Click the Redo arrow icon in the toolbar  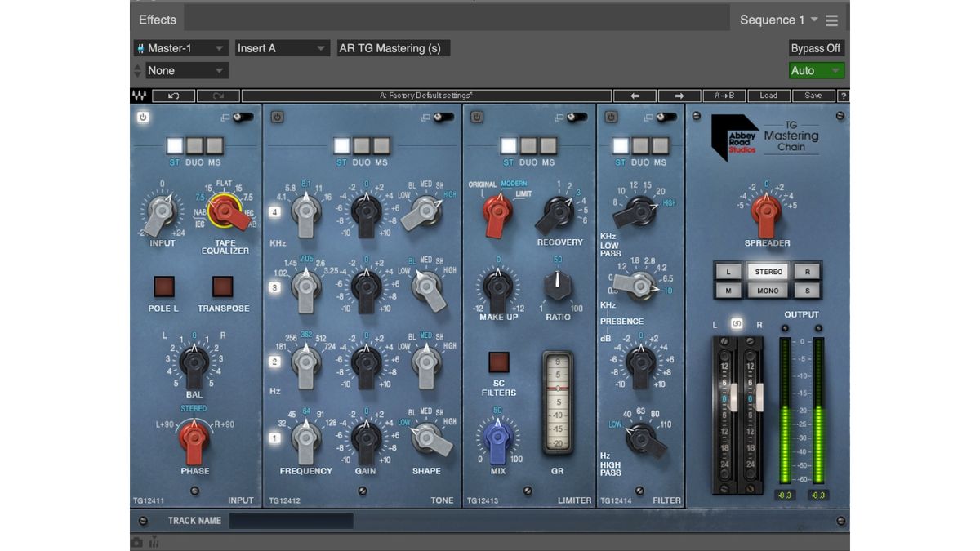(217, 96)
